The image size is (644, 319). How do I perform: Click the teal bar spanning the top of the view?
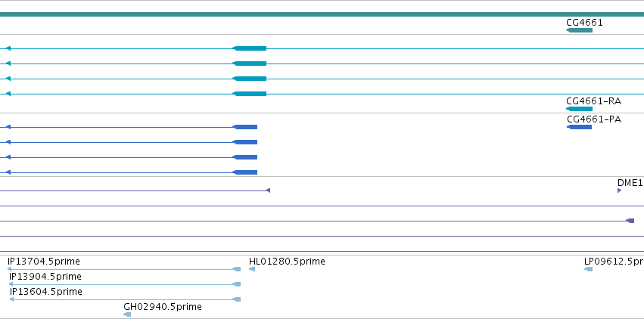(322, 14)
